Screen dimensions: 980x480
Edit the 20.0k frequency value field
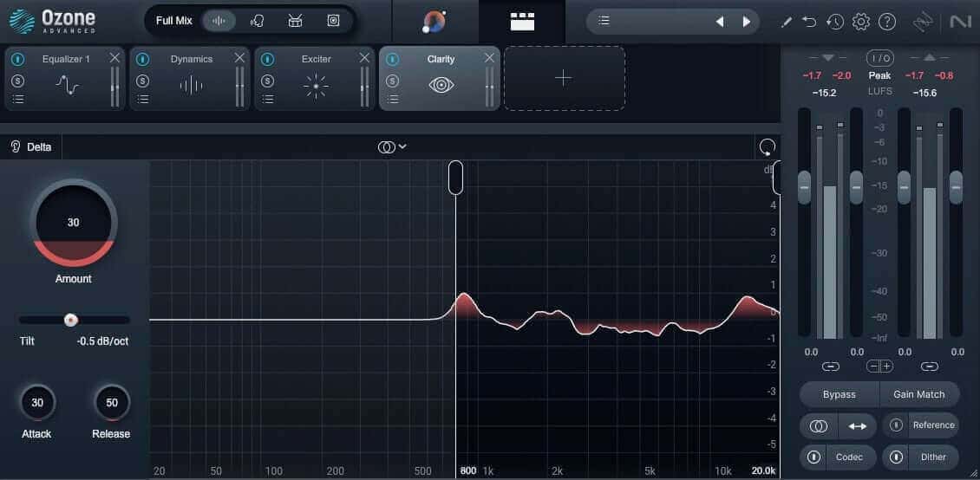pos(764,470)
